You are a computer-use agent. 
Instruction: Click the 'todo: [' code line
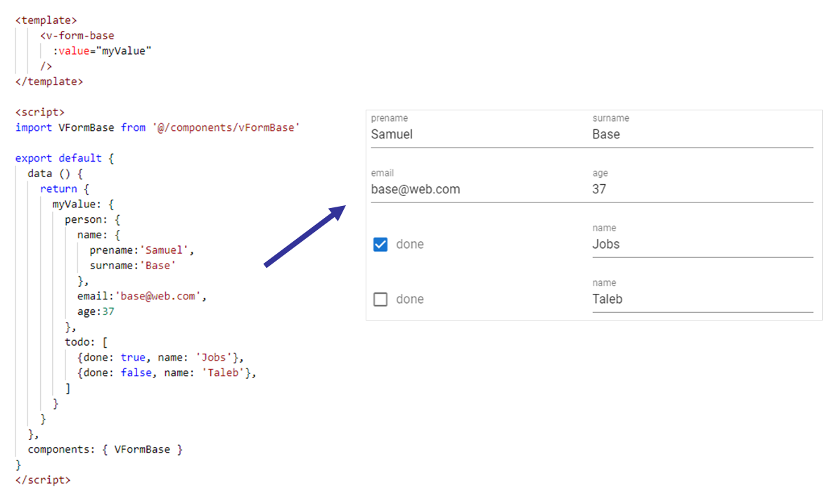(86, 342)
